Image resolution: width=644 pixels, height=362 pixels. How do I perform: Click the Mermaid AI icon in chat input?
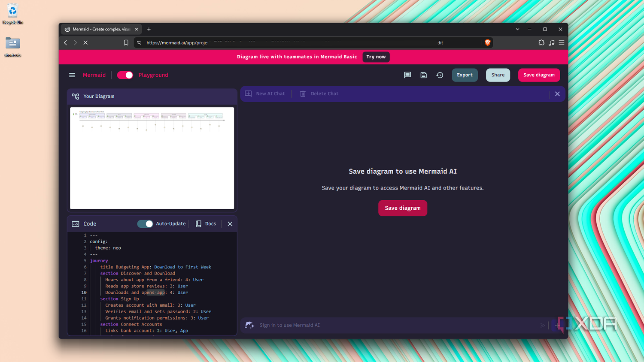pyautogui.click(x=249, y=325)
